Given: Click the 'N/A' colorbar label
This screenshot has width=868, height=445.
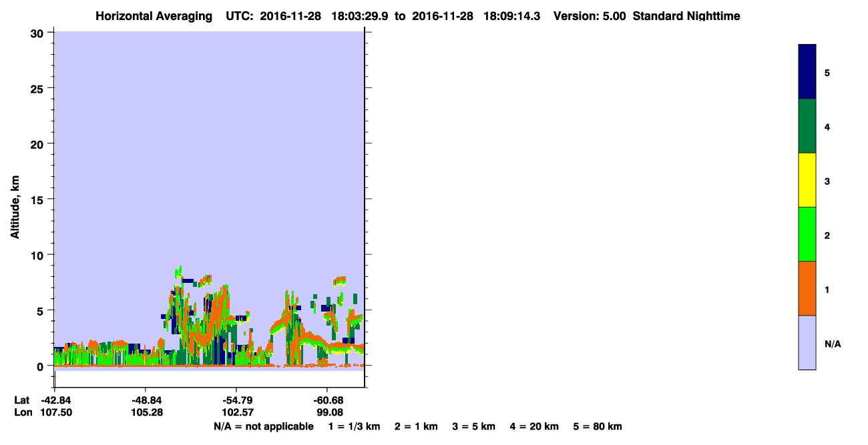Looking at the screenshot, I should 832,344.
